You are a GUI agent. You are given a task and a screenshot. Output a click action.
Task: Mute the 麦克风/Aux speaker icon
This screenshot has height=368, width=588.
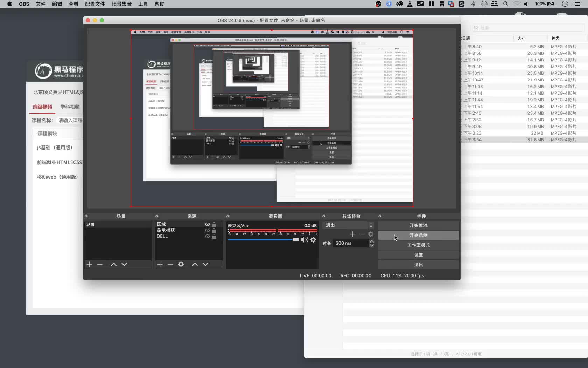(304, 240)
